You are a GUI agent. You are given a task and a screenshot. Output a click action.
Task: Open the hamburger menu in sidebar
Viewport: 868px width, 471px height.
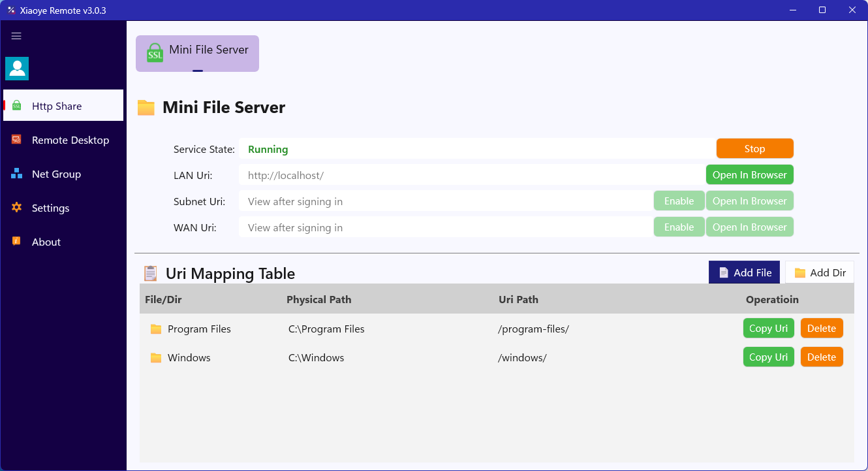point(16,37)
